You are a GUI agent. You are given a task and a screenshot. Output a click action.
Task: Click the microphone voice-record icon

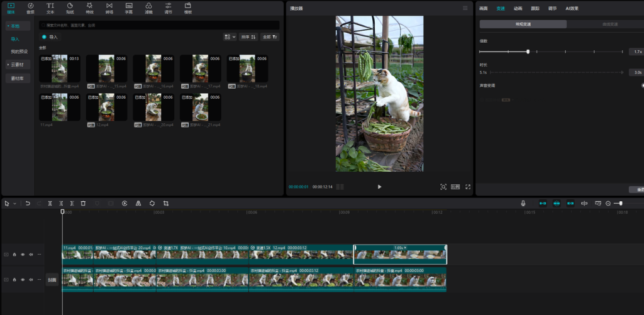(523, 203)
